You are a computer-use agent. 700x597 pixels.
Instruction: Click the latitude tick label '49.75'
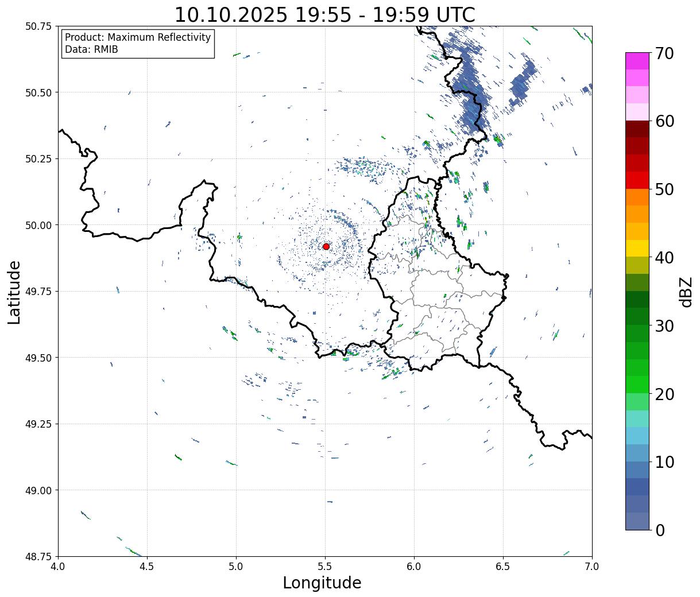pos(38,292)
